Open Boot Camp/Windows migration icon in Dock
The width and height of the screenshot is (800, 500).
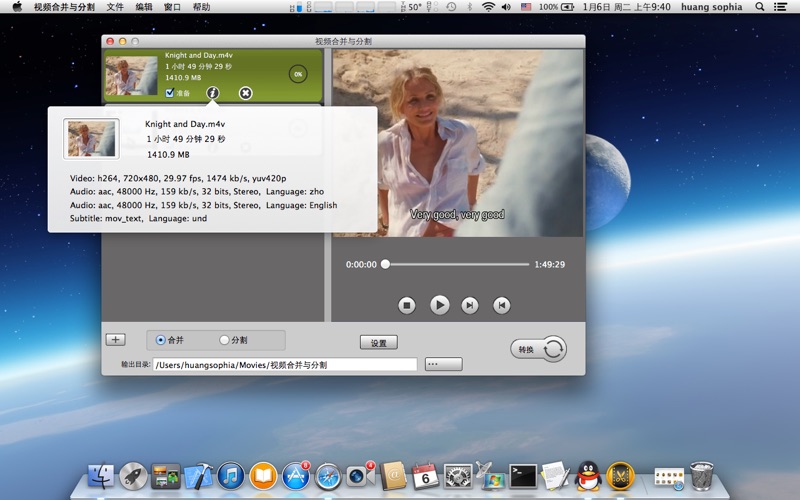[491, 476]
